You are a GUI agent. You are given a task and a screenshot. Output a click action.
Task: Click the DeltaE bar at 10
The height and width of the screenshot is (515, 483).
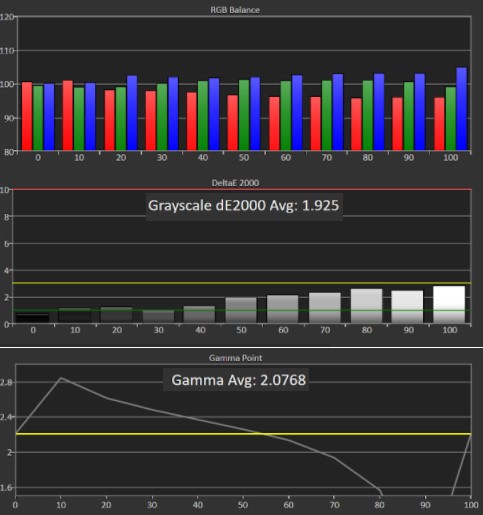(x=75, y=316)
